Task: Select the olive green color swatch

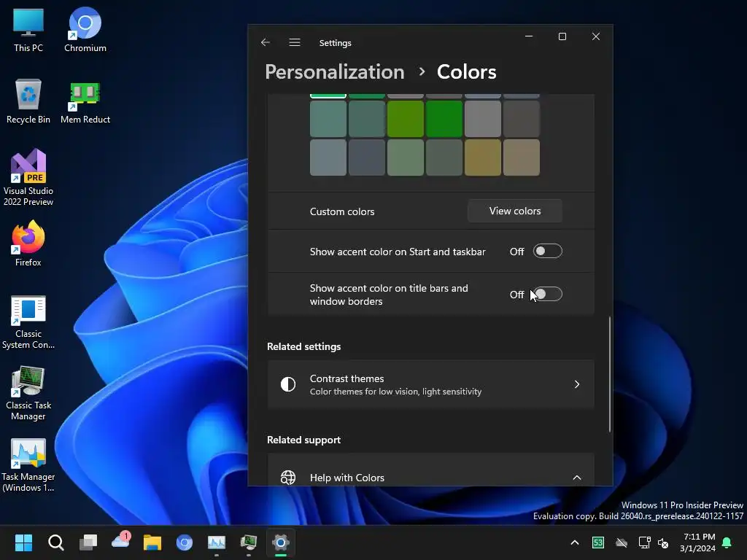Action: (x=406, y=119)
